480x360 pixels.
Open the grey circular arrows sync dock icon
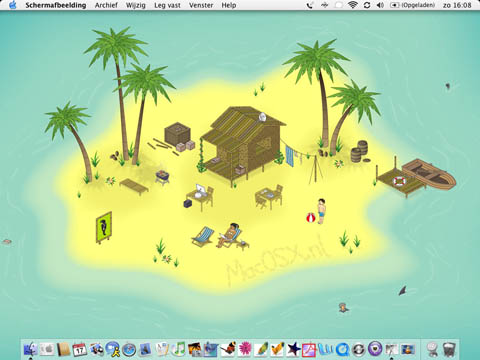[358, 349]
